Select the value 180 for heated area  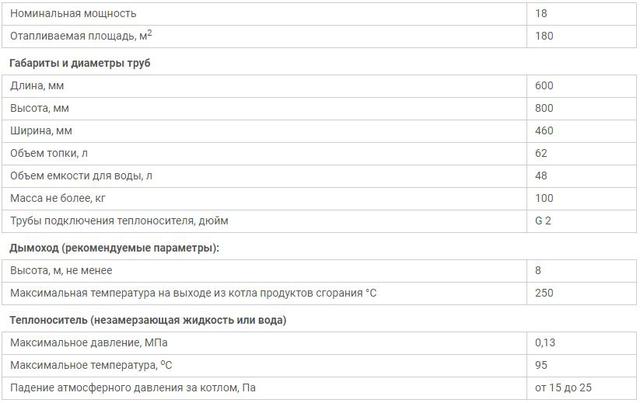tap(544, 36)
